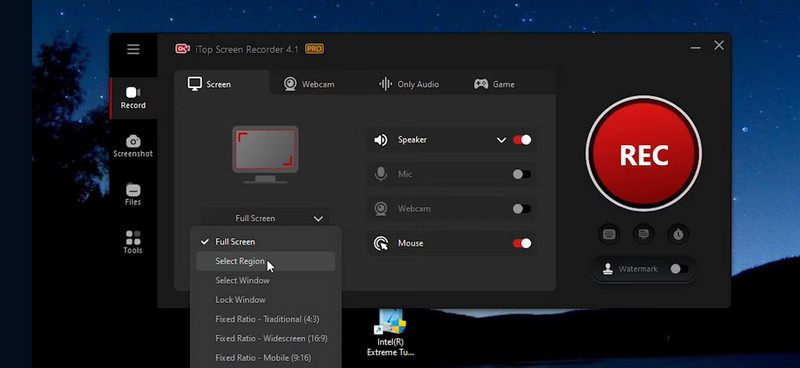
Task: Choose Lock Window option
Action: [265, 300]
